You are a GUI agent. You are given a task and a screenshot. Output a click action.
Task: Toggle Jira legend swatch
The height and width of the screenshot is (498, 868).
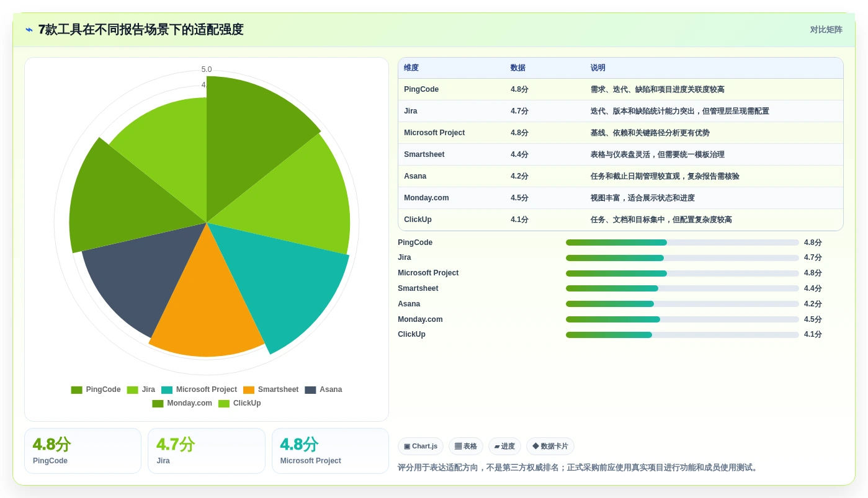pyautogui.click(x=133, y=390)
